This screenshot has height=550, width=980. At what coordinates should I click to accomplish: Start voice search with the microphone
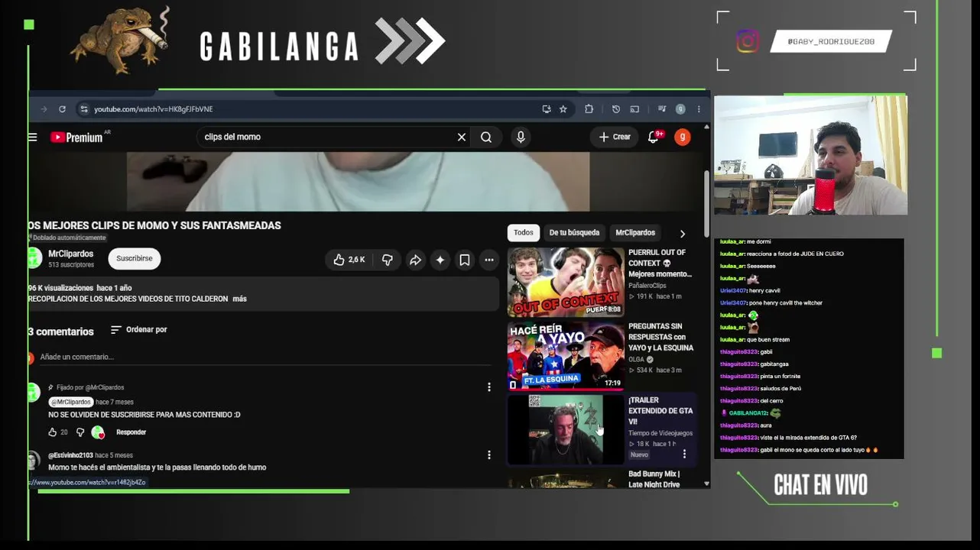coord(521,137)
